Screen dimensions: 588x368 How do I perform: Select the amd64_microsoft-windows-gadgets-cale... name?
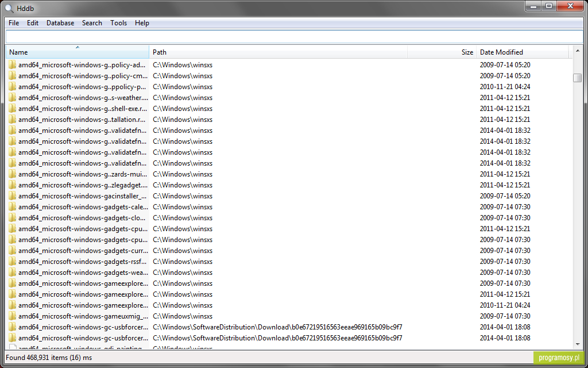click(83, 207)
